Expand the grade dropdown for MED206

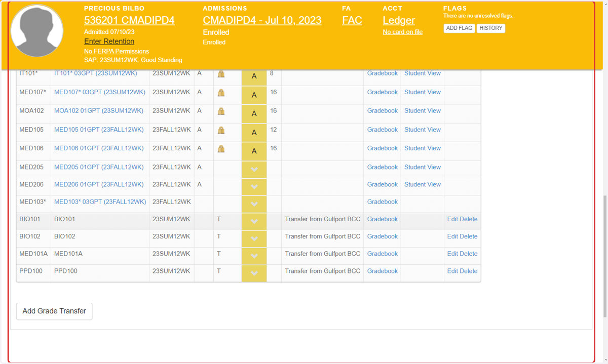pyautogui.click(x=254, y=187)
